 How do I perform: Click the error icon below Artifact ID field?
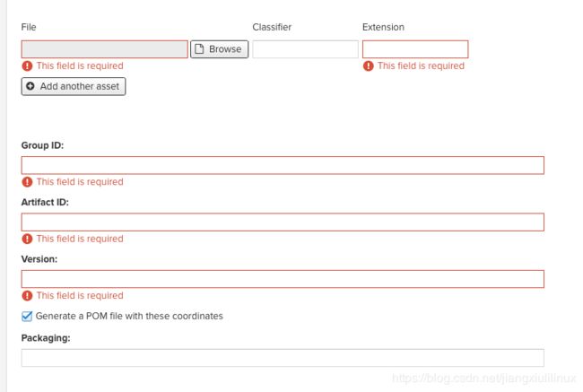(x=27, y=239)
